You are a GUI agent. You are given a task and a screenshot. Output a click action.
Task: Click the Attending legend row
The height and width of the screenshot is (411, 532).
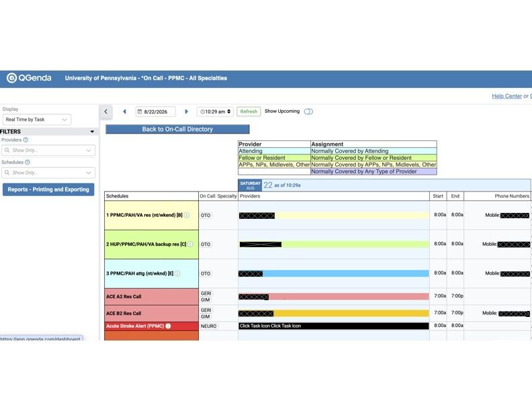337,151
